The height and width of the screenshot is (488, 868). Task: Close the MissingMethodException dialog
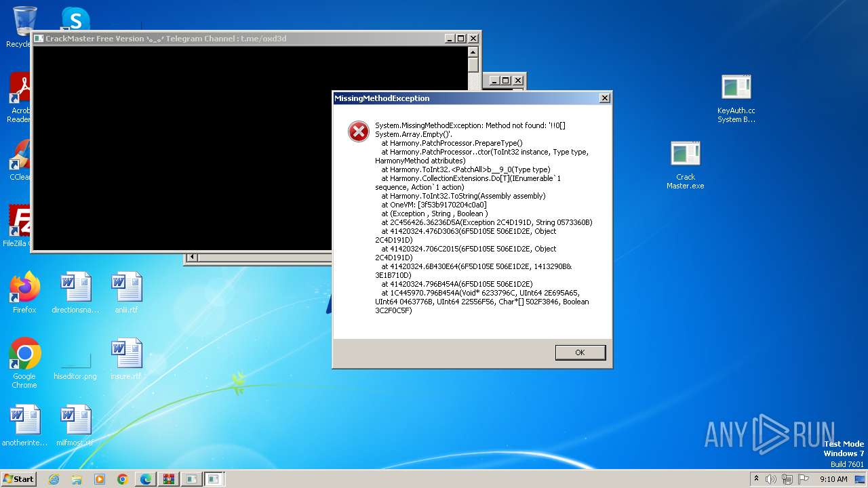(x=604, y=98)
